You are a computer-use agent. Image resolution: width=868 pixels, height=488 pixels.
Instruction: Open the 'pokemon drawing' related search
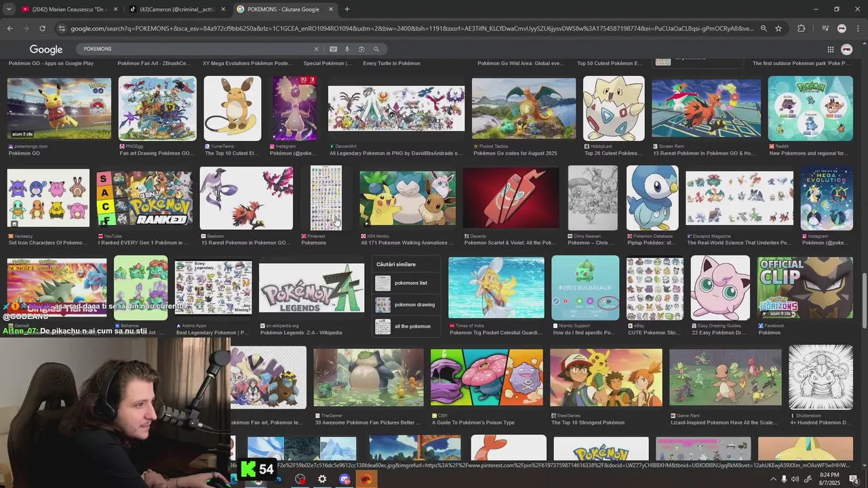click(x=406, y=304)
